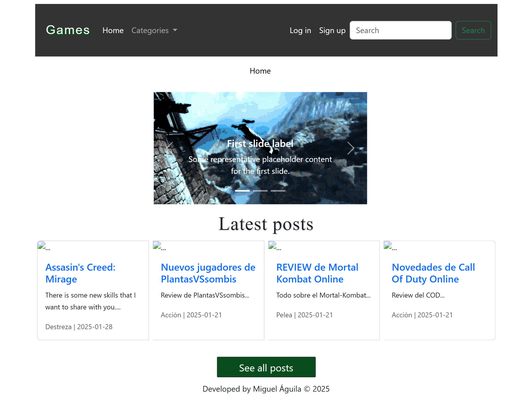Screen dimensions: 532x402
Task: Select the first carousel indicator
Action: click(x=242, y=191)
